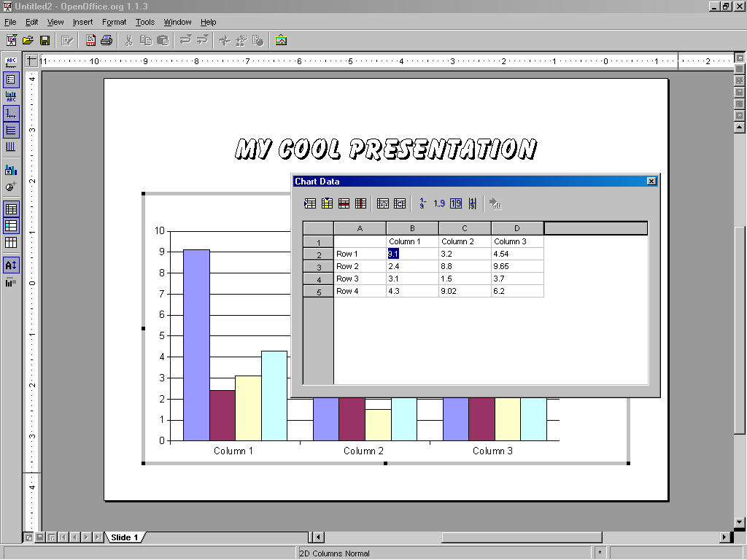Click the Save document floppy icon
The height and width of the screenshot is (560, 747).
[44, 40]
